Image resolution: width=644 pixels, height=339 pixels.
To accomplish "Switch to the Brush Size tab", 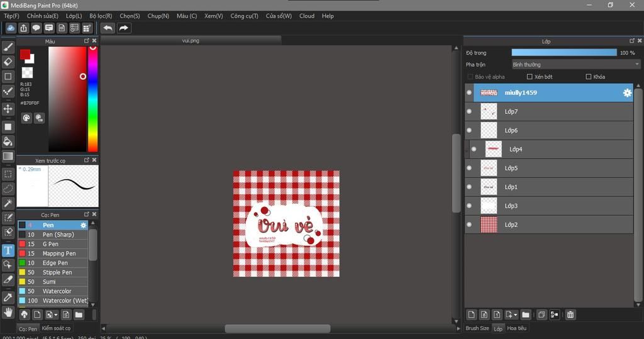I will 477,328.
